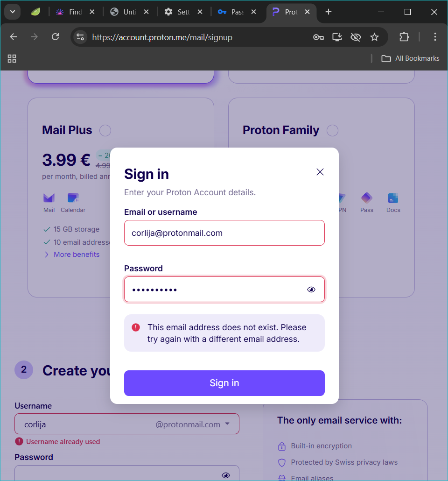448x481 pixels.
Task: Click the purple Sign in button
Action: (224, 383)
